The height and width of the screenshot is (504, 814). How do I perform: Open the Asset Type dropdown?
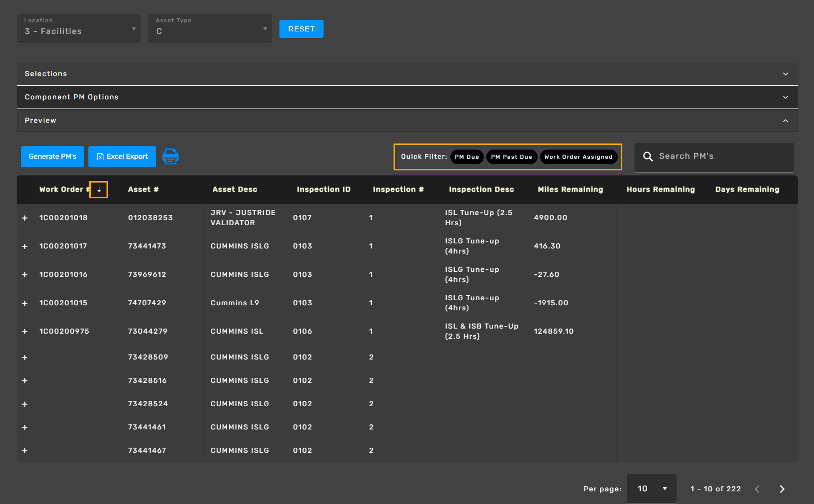[x=210, y=29]
